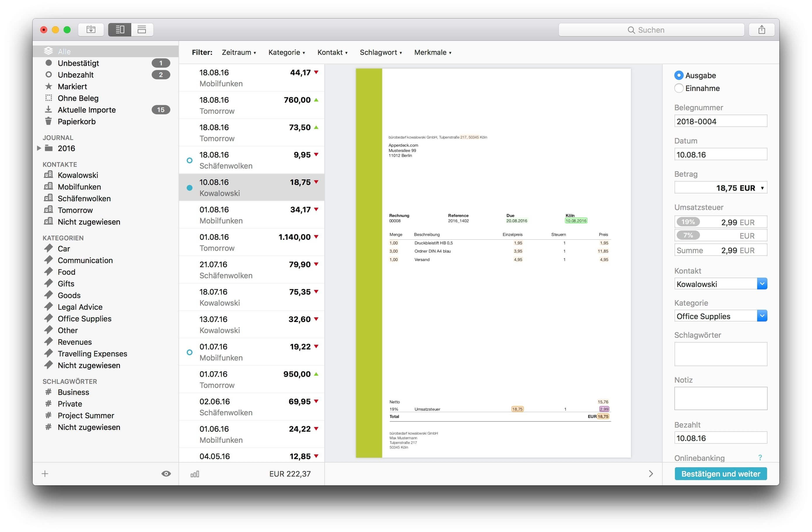
Task: Click the import inbox toolbar icon
Action: [x=91, y=30]
